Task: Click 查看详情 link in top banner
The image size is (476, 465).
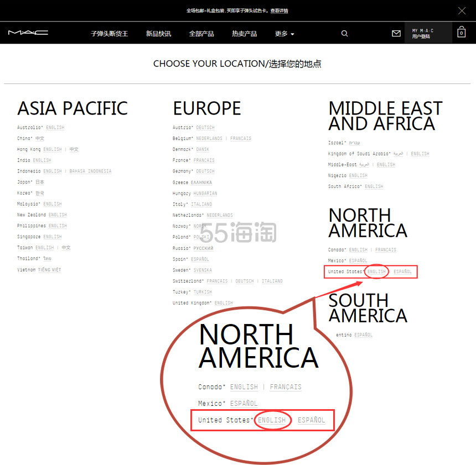Action: click(x=280, y=11)
